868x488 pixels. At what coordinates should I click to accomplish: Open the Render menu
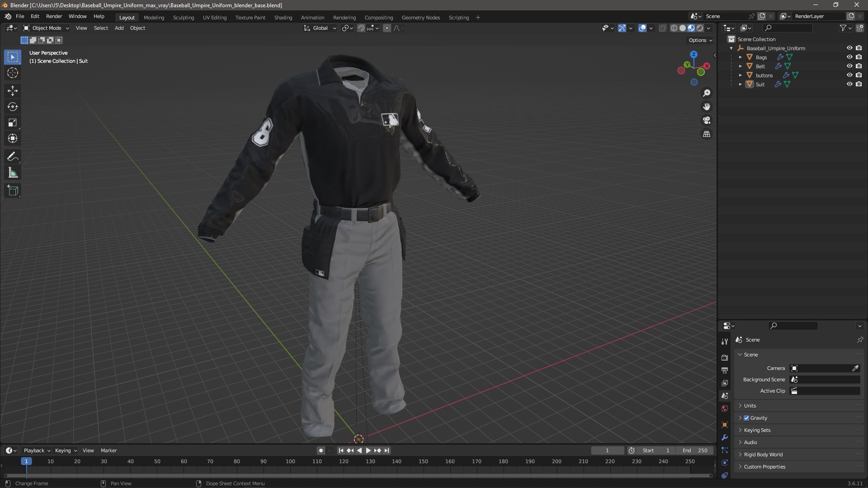(x=54, y=16)
